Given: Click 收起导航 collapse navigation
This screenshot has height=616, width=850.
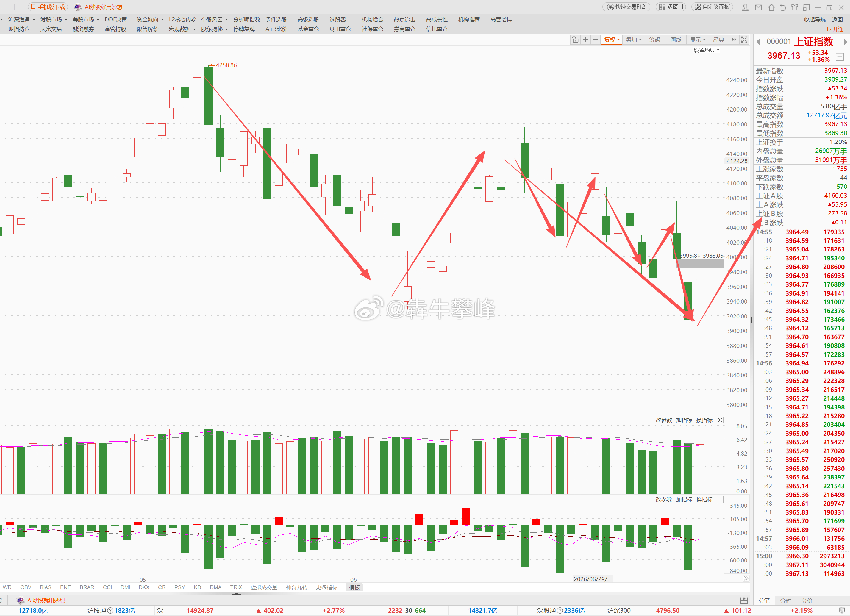Looking at the screenshot, I should point(815,19).
